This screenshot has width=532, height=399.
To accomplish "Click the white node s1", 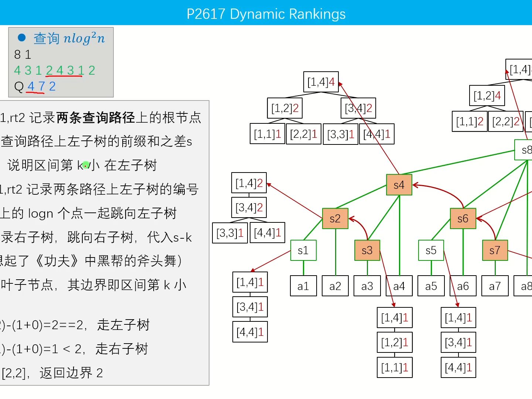I will point(303,250).
